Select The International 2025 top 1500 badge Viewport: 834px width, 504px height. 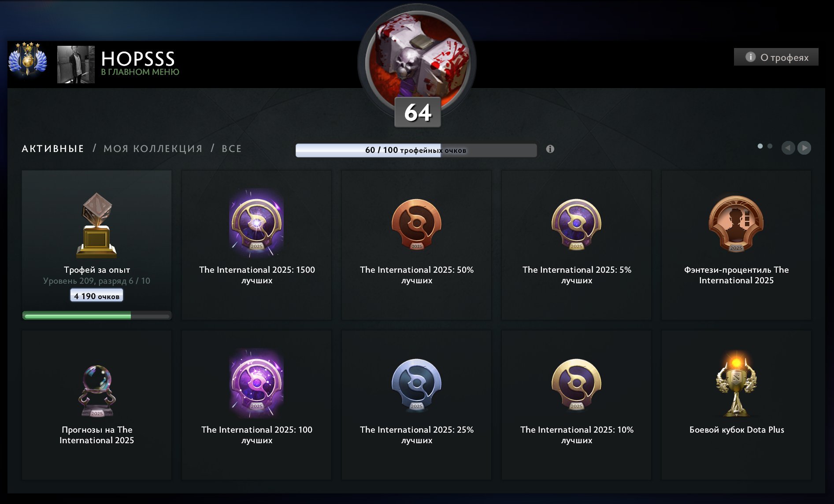pos(256,223)
